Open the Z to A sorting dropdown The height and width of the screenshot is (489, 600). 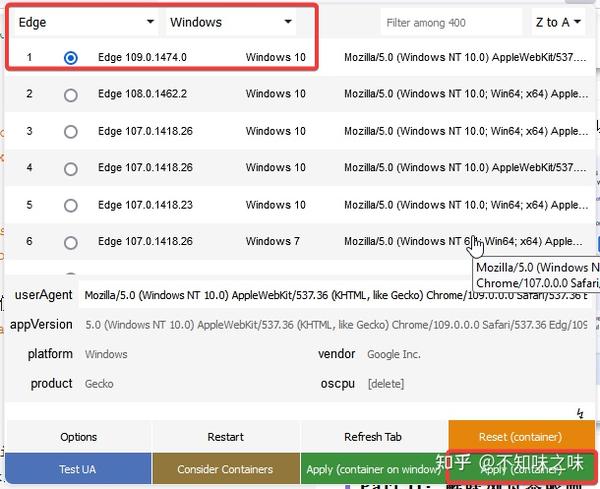pyautogui.click(x=558, y=23)
